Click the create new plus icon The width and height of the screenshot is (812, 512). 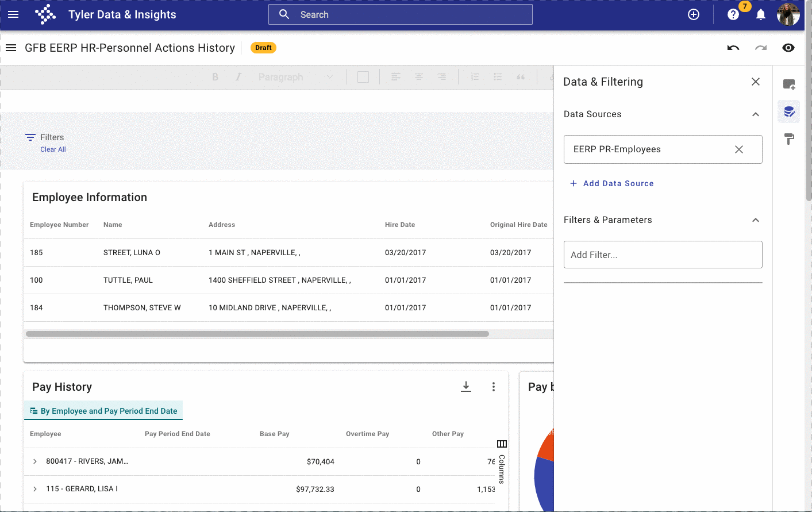click(x=694, y=14)
